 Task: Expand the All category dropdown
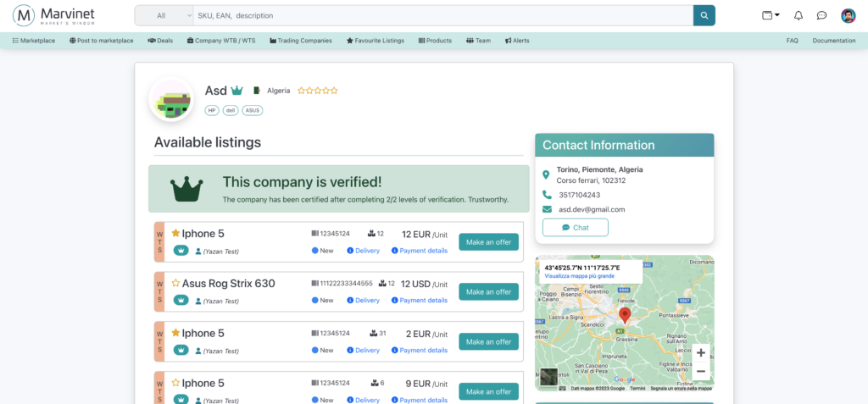(x=164, y=15)
